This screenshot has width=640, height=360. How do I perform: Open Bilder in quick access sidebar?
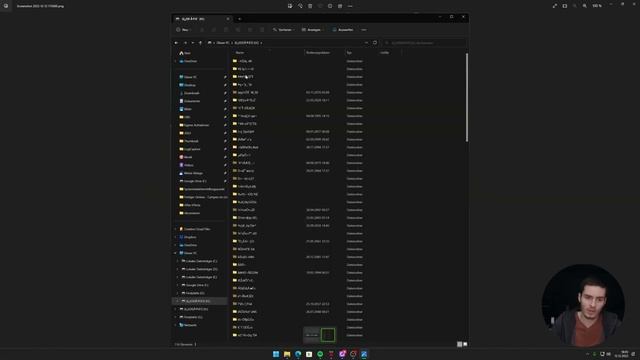point(186,109)
